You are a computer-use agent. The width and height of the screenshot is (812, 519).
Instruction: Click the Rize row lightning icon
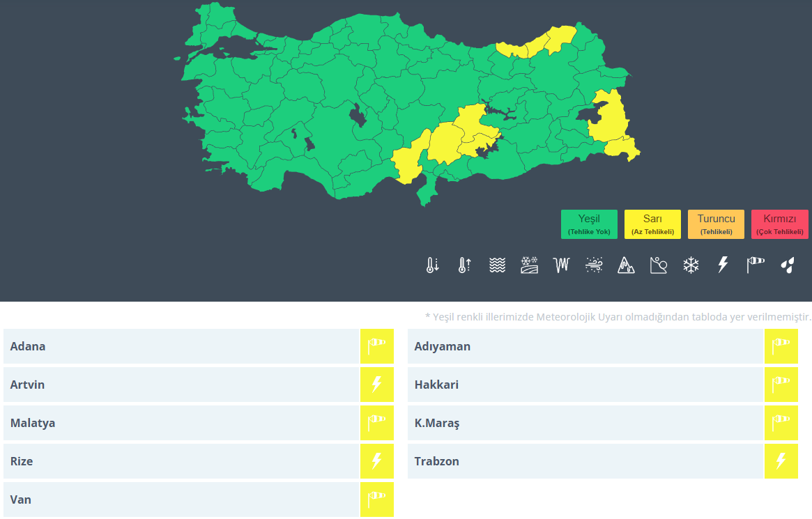377,461
